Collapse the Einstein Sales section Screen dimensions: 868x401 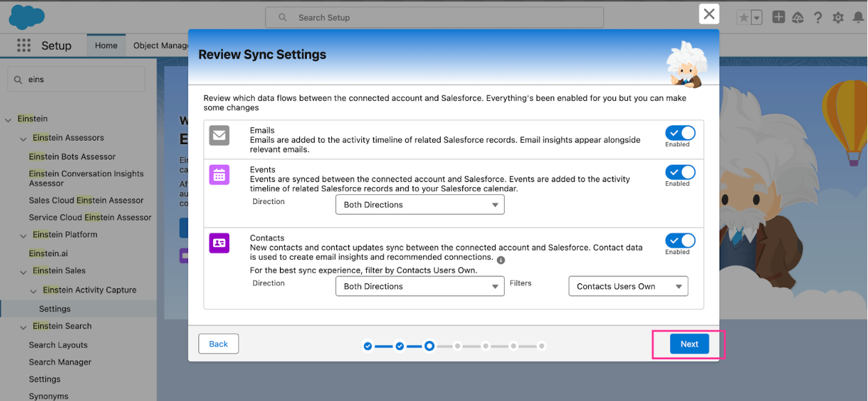(23, 272)
